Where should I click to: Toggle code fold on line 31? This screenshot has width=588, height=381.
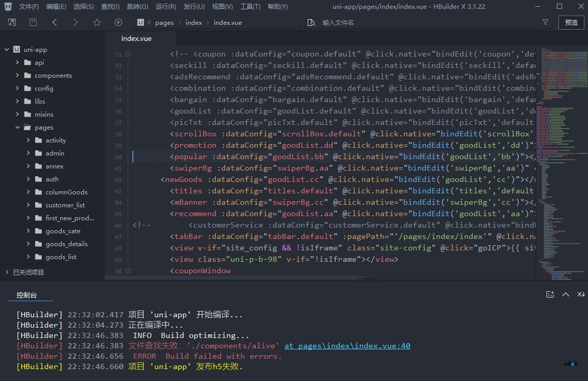click(x=128, y=54)
